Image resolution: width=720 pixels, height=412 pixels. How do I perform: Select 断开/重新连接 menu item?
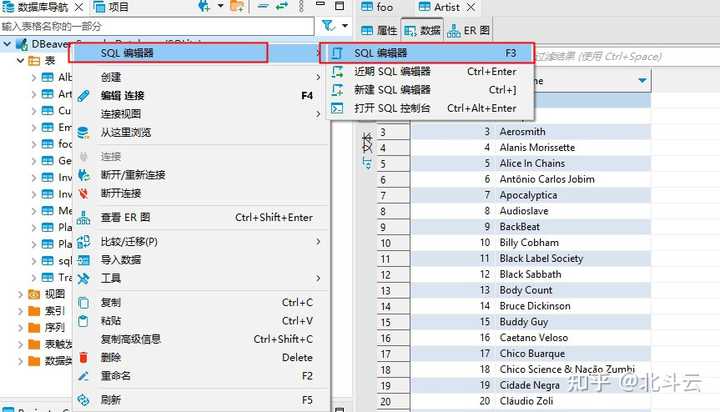201,175
